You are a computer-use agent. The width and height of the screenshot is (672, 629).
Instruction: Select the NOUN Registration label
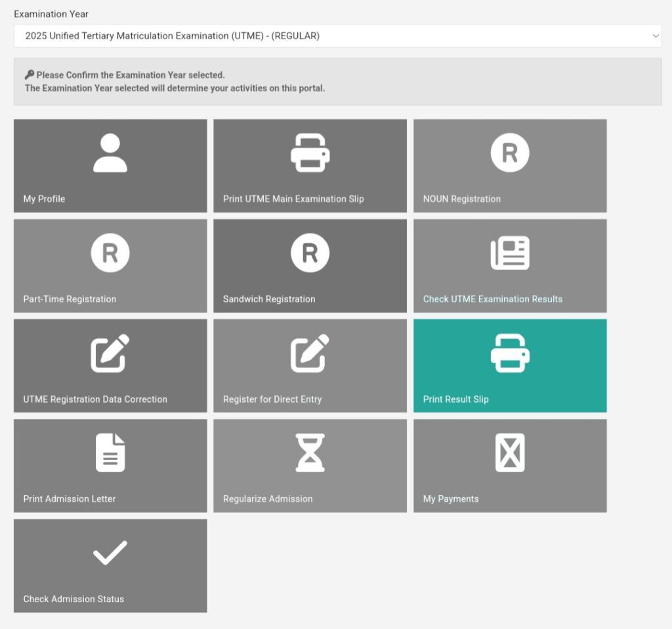click(461, 199)
